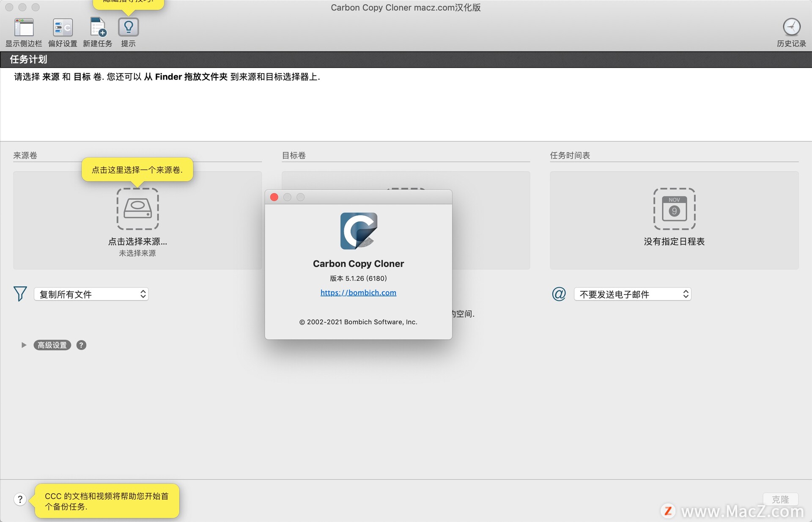
Task: Click the 目标卷 section label
Action: tap(294, 155)
